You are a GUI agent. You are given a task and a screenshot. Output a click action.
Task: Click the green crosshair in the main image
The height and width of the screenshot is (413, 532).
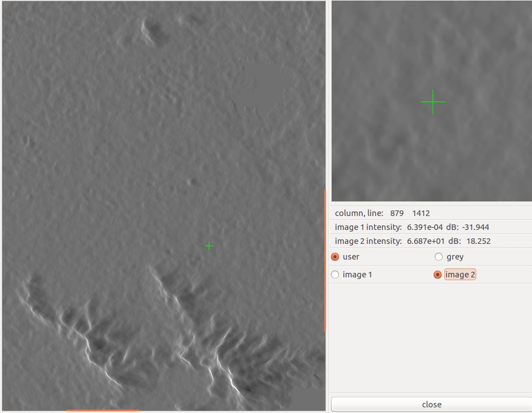click(x=209, y=246)
